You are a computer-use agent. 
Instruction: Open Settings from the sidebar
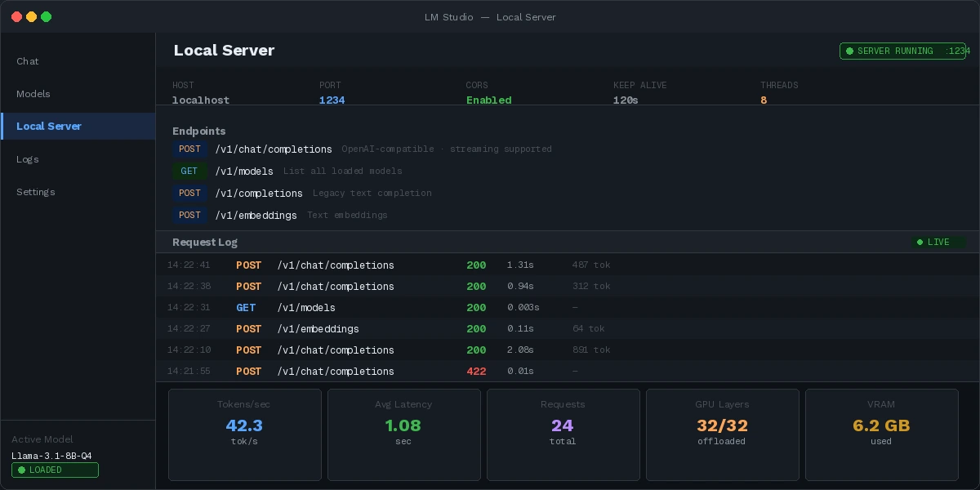[x=36, y=192]
